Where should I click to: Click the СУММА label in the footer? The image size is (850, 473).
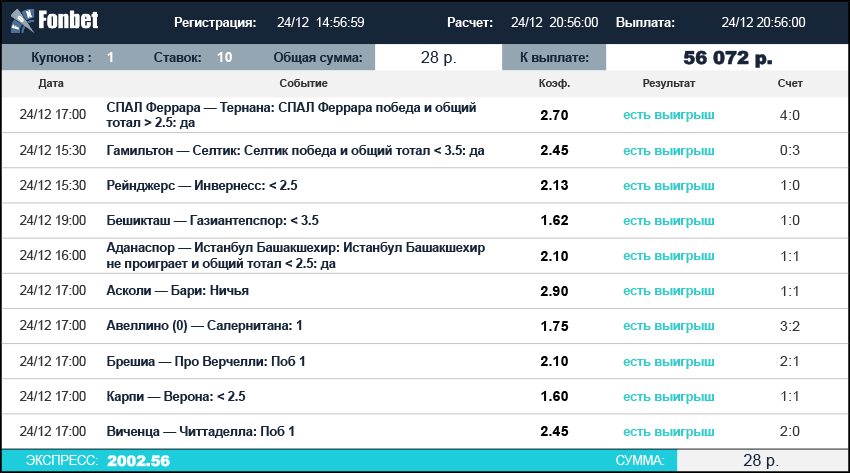coord(640,461)
